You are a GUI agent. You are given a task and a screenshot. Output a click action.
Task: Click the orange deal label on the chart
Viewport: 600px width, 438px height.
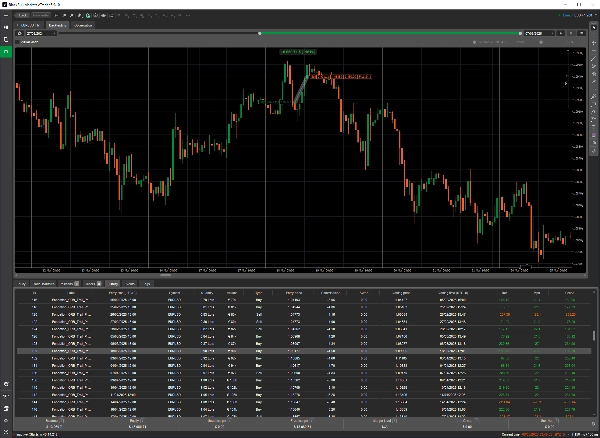341,77
